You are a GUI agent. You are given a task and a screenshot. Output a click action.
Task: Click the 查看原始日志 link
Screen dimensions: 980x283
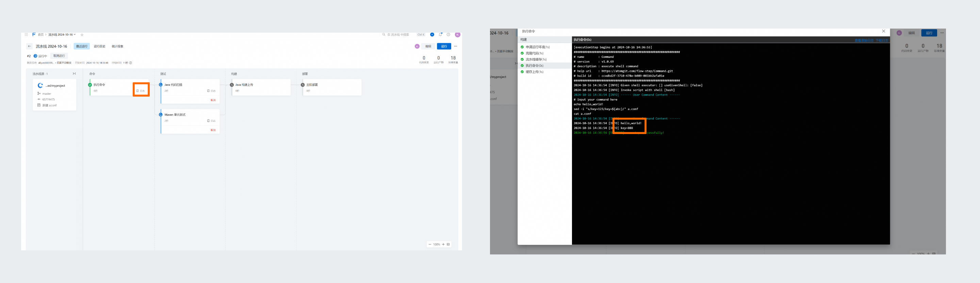tap(864, 40)
